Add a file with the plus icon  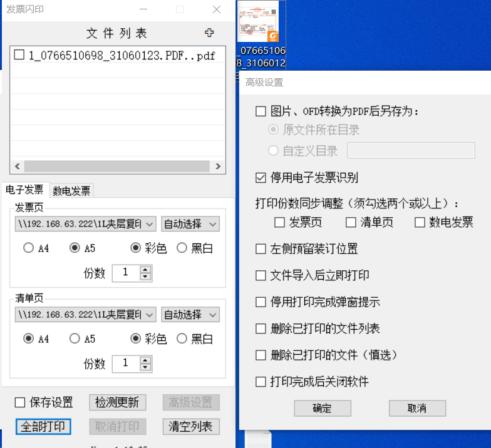[x=209, y=33]
